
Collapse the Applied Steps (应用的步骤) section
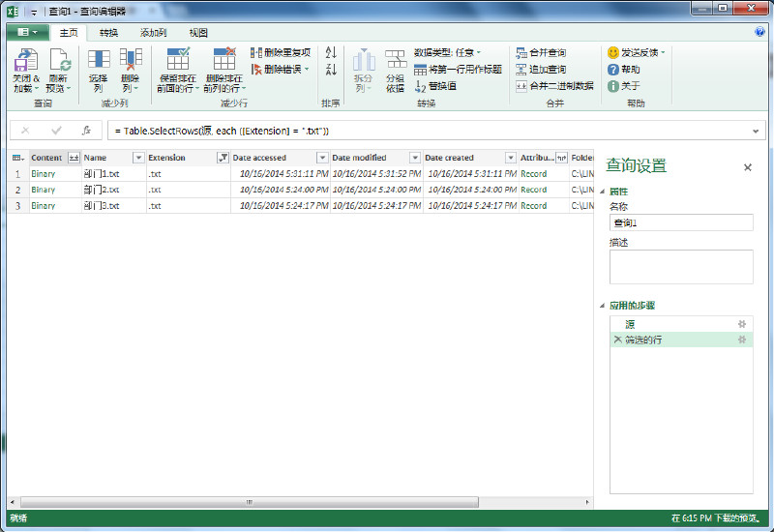pyautogui.click(x=602, y=306)
